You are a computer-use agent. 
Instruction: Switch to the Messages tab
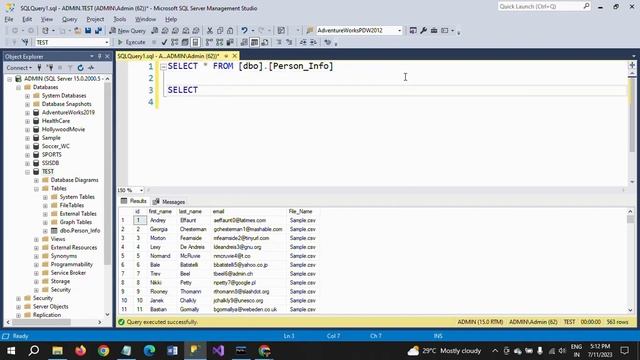(169, 202)
